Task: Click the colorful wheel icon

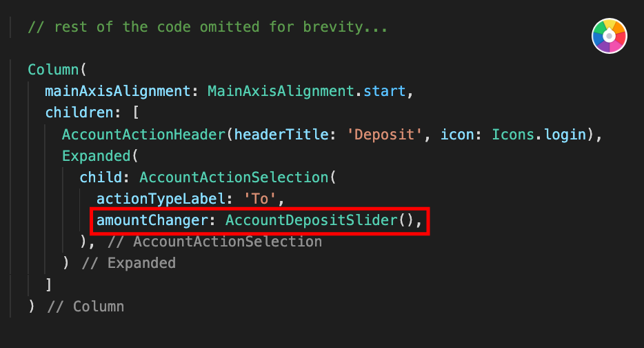Action: click(x=609, y=36)
